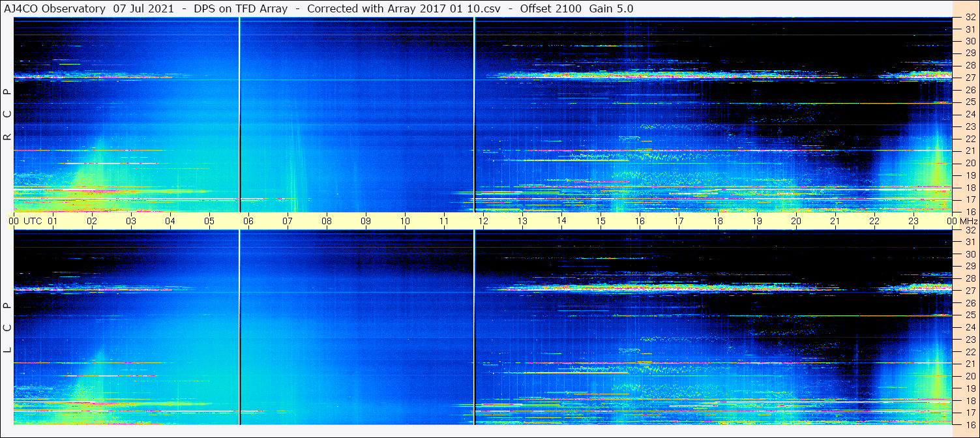This screenshot has width=980, height=438.
Task: Select hour 20 on the UTC time axis
Action: (x=796, y=221)
